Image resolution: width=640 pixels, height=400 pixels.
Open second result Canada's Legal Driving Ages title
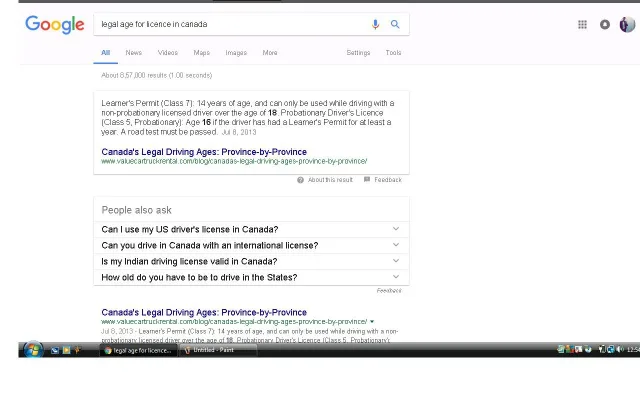(x=204, y=313)
